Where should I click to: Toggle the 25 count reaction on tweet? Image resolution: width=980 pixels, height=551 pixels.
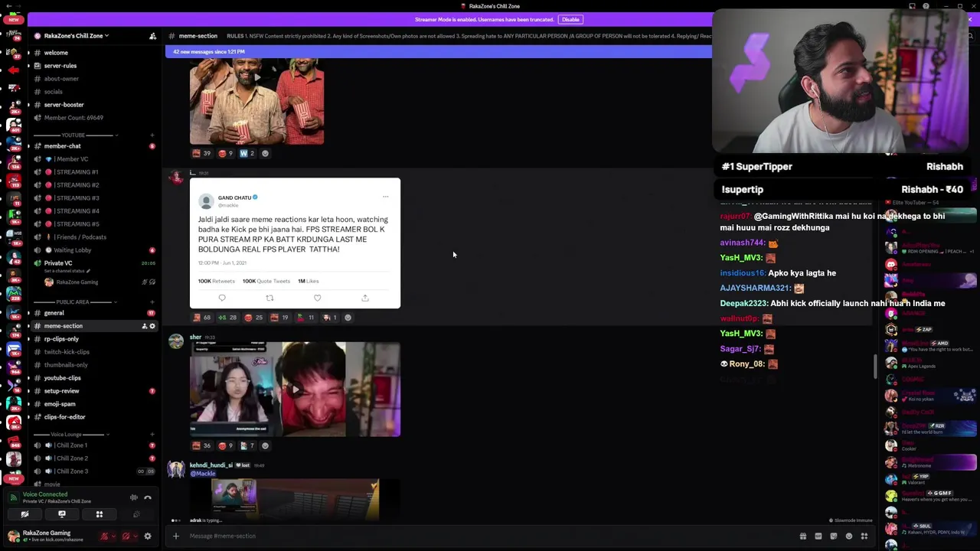click(253, 318)
